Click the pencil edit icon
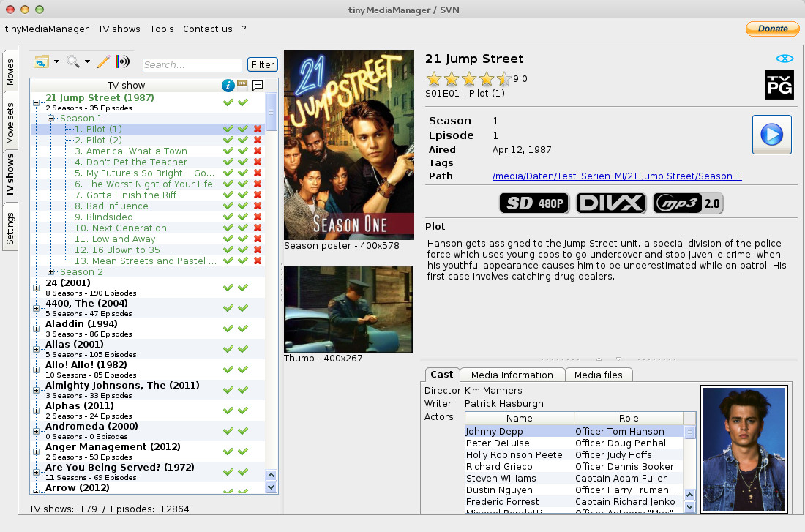 pos(103,62)
